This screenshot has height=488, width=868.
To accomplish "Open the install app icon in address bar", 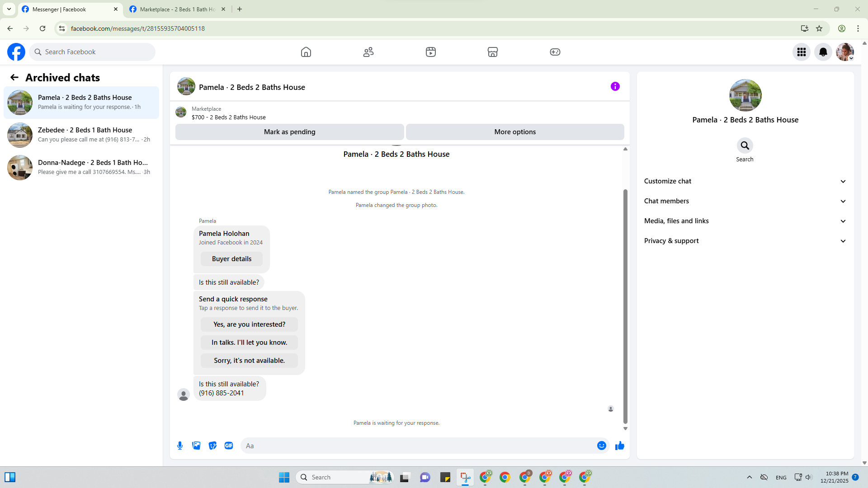I will [x=805, y=28].
